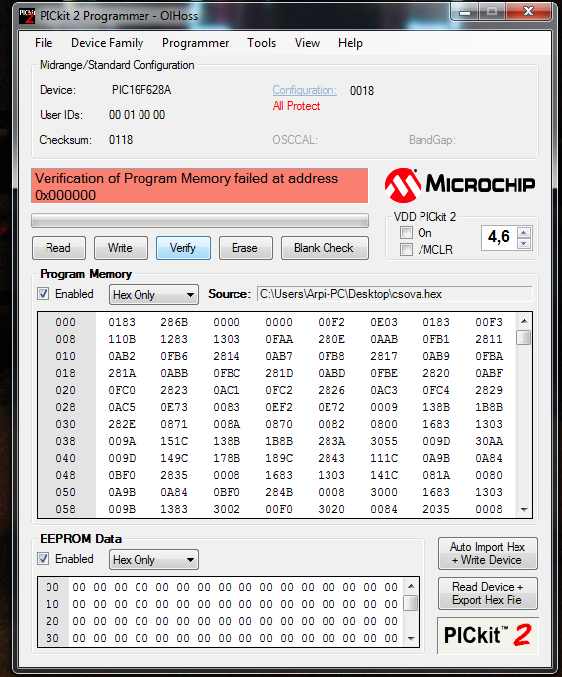Click Program Memory cell 0BF0 in row 048
The image size is (562, 677).
click(122, 475)
